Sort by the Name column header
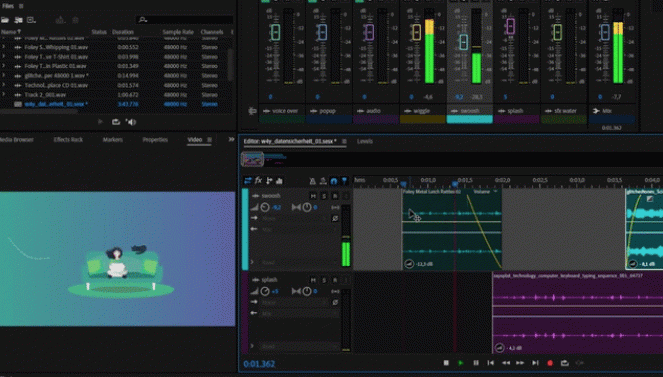Screen dimensions: 663x377 11,32
